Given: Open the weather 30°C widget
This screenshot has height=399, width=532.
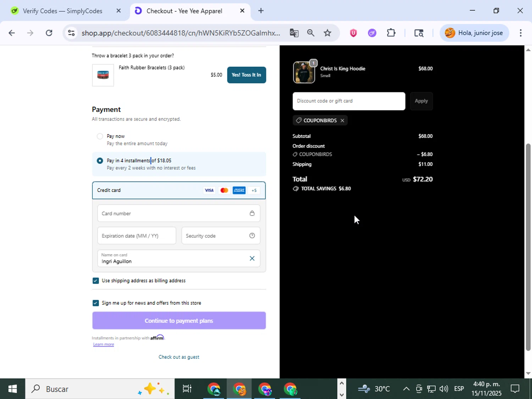Looking at the screenshot, I should [x=374, y=389].
